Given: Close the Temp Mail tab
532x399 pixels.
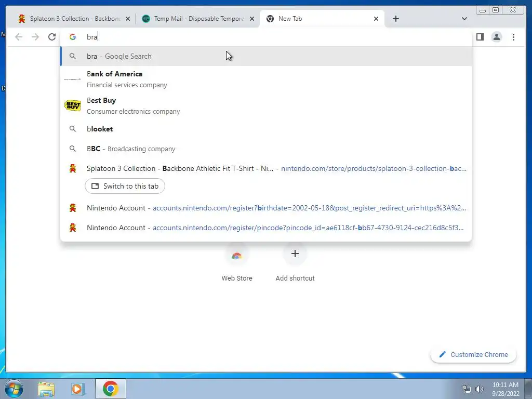Looking at the screenshot, I should (x=252, y=19).
